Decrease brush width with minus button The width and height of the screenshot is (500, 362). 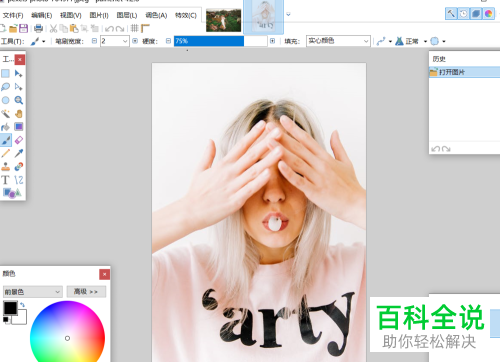tap(94, 41)
